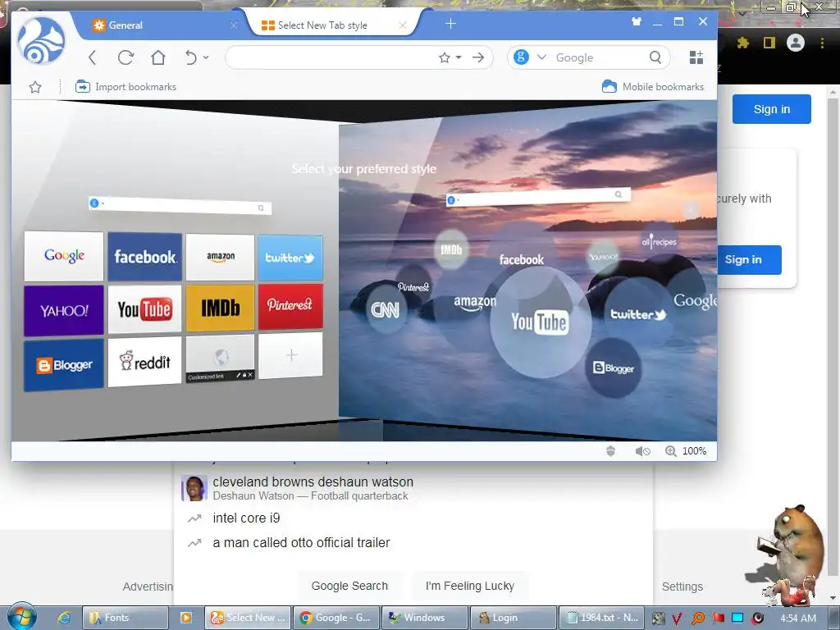Toggle the mute sound icon in status bar
Screen dimensions: 840x630
pyautogui.click(x=642, y=451)
